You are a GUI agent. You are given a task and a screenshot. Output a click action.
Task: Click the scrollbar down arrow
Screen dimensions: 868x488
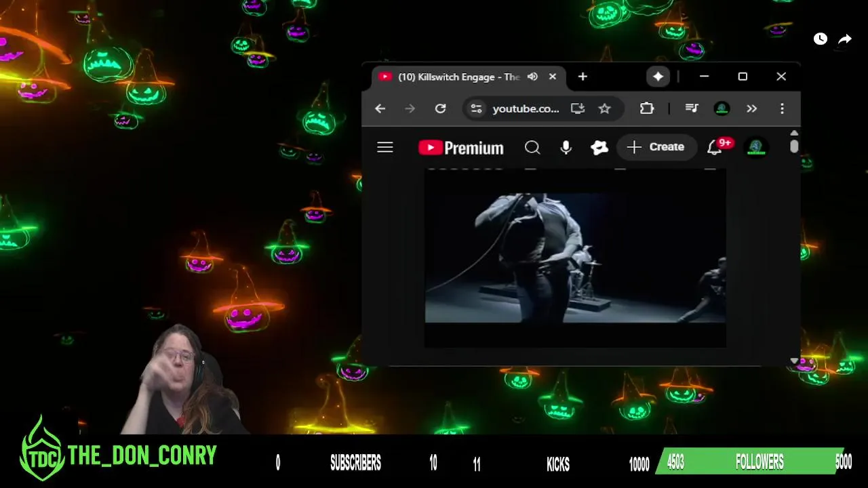(794, 361)
